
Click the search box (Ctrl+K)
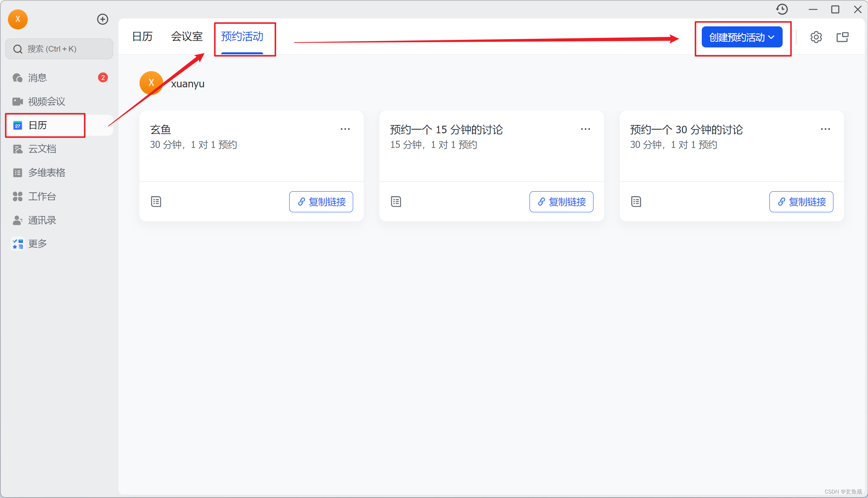click(59, 49)
